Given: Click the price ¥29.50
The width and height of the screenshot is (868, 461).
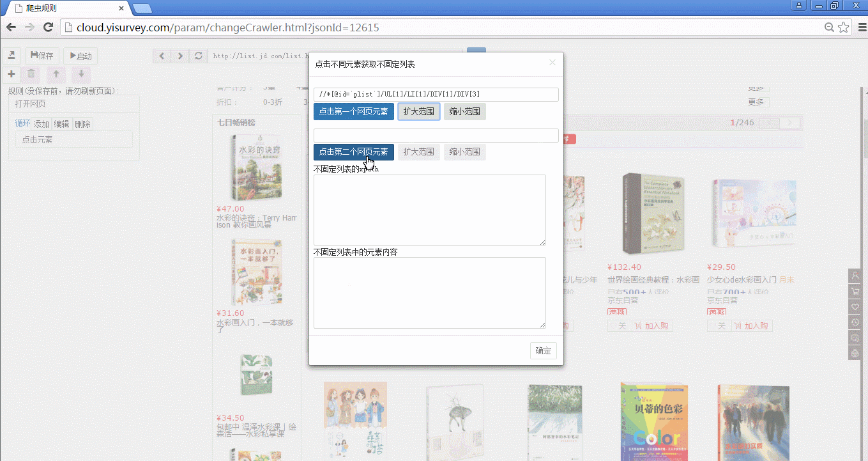Looking at the screenshot, I should (x=722, y=267).
